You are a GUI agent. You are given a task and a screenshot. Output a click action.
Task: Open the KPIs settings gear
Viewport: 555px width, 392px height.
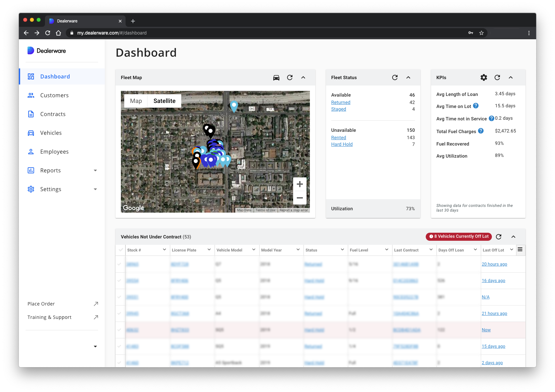(x=483, y=77)
